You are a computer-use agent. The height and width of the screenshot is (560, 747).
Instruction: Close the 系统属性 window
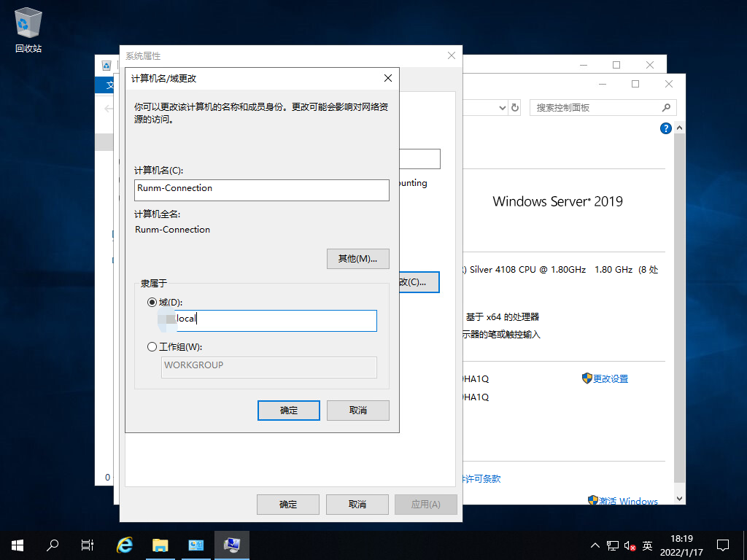point(452,55)
